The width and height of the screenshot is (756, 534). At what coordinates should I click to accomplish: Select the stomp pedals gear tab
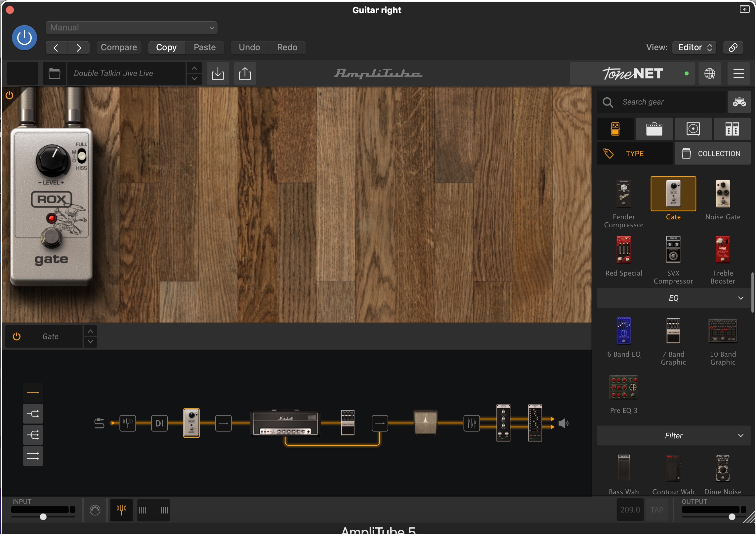point(615,129)
